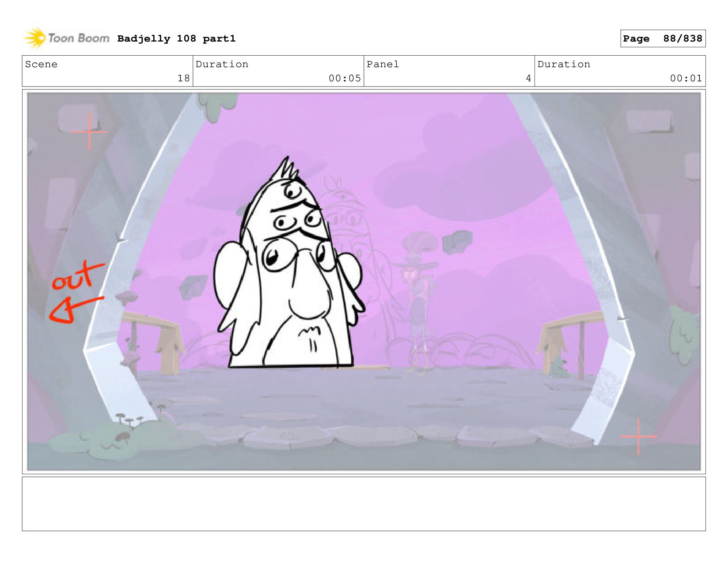Click the empty notes box below panel

point(364,504)
